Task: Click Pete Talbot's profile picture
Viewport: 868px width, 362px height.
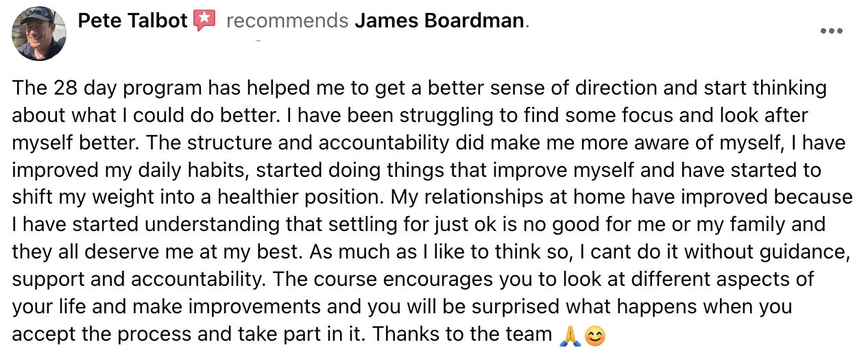Action: (x=39, y=34)
